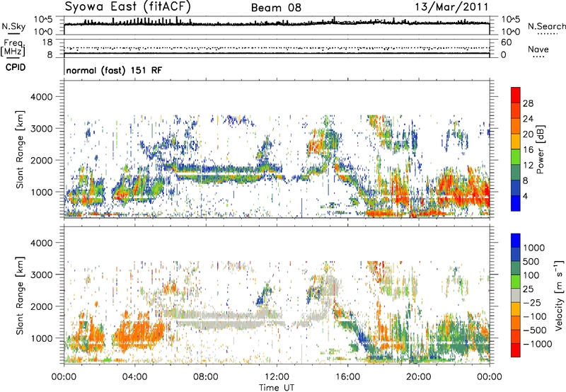Image resolution: width=566 pixels, height=392 pixels.
Task: Select the 'CPID' row label
Action: tap(16, 67)
